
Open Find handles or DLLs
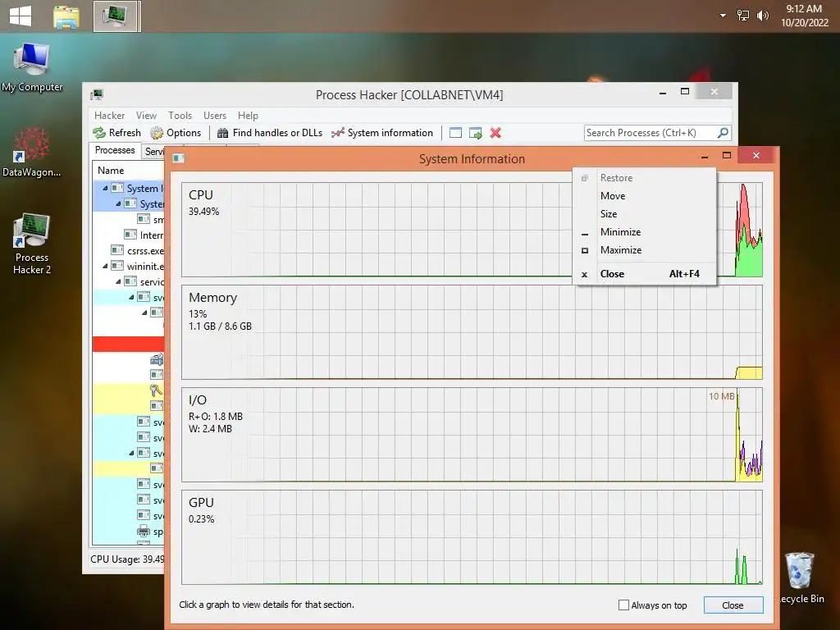(269, 133)
